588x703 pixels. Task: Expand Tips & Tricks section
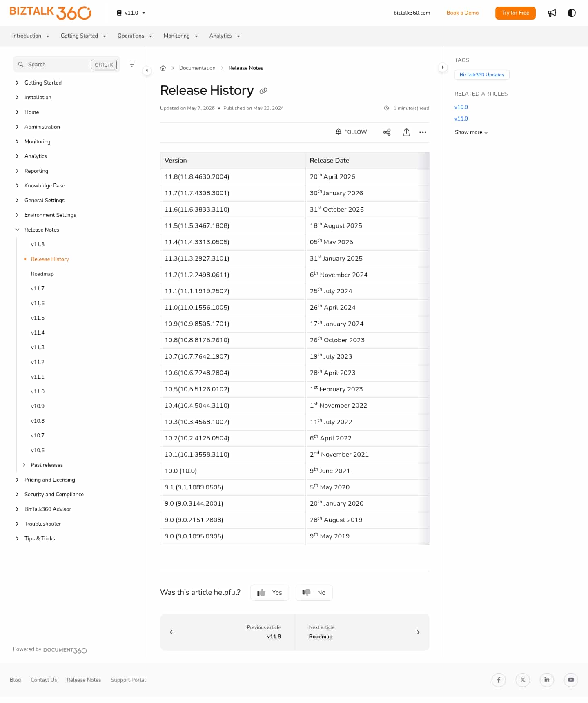click(x=17, y=539)
